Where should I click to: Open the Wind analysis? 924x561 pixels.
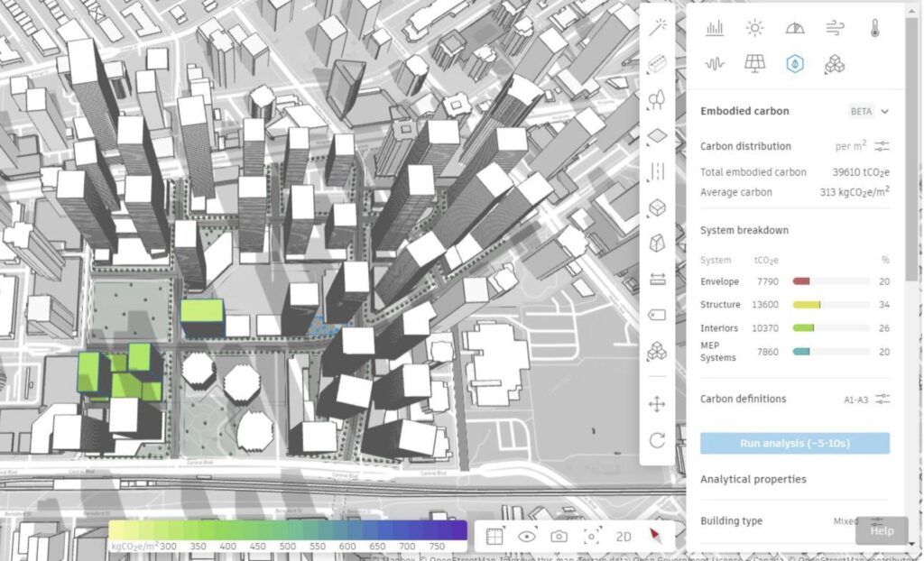pos(835,28)
